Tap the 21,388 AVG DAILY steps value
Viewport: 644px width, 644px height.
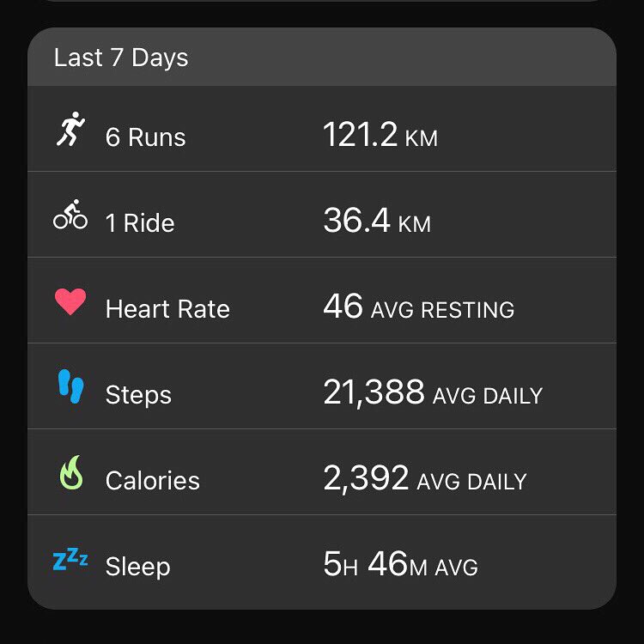coord(433,392)
